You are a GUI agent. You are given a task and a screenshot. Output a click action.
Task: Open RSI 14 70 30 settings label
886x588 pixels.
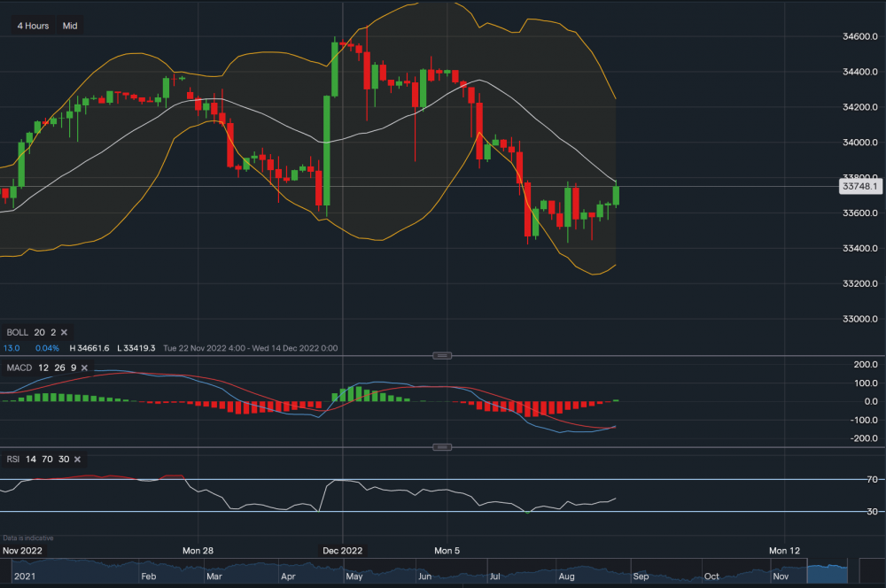coord(37,459)
